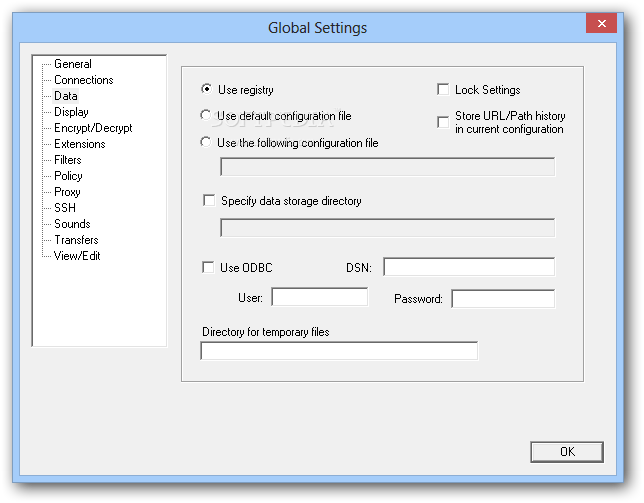Screen dimensions: 644x503
Task: Select the SSH settings item
Action: tap(65, 208)
